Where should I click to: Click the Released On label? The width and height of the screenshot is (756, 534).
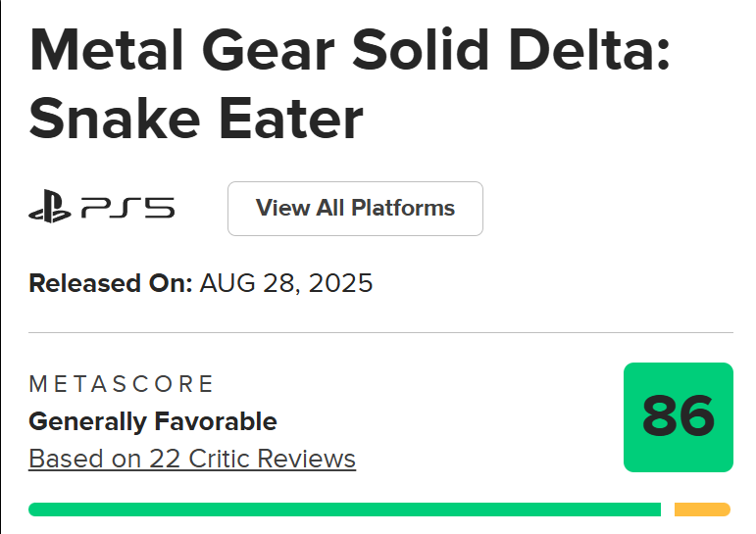(111, 284)
